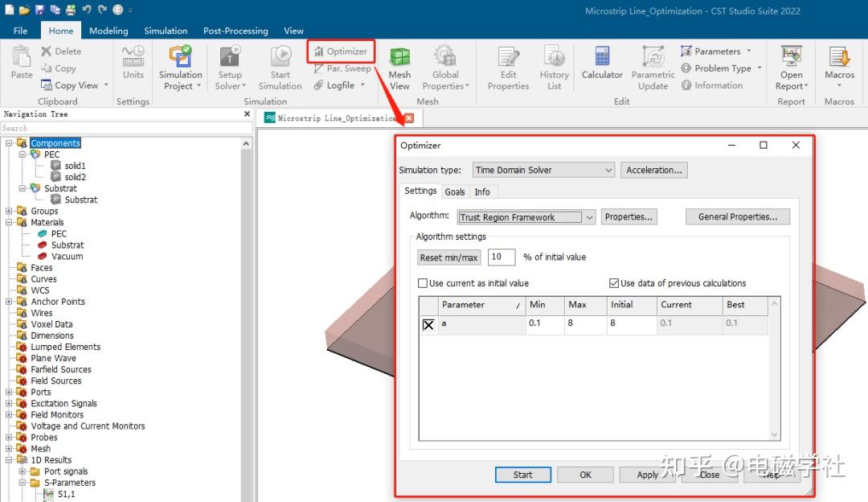868x502 pixels.
Task: Click the Setup Solver icon
Action: (x=230, y=56)
